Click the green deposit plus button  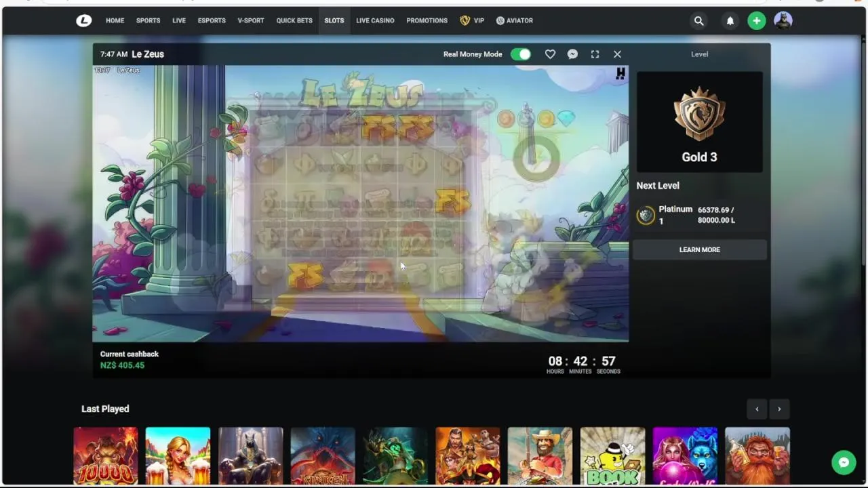(756, 21)
